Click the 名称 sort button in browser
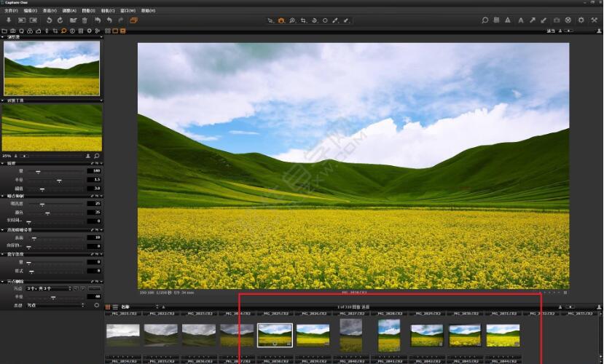The width and height of the screenshot is (604, 364). click(x=125, y=307)
